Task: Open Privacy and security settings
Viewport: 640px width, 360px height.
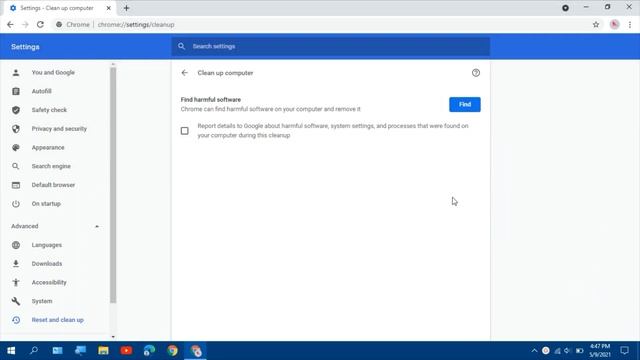Action: tap(59, 129)
